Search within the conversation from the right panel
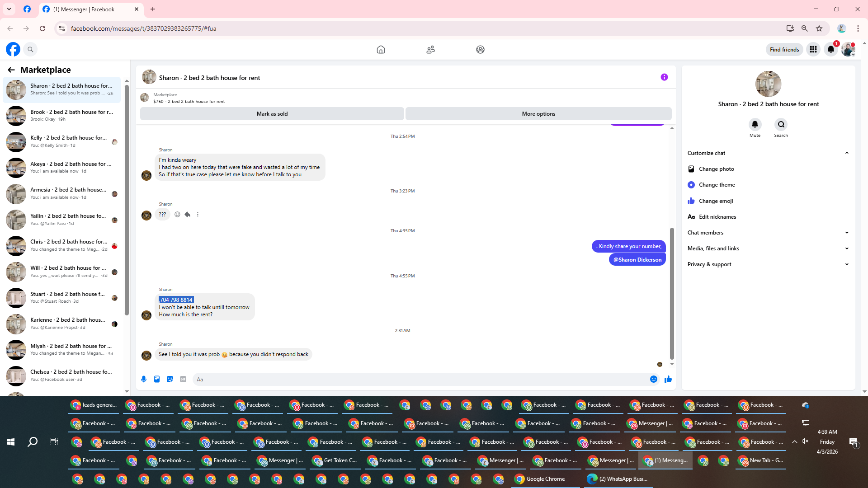868x488 pixels. (x=781, y=125)
